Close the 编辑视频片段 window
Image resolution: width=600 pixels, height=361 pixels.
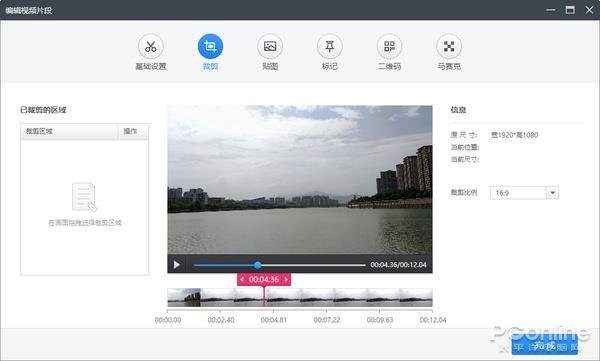point(589,10)
